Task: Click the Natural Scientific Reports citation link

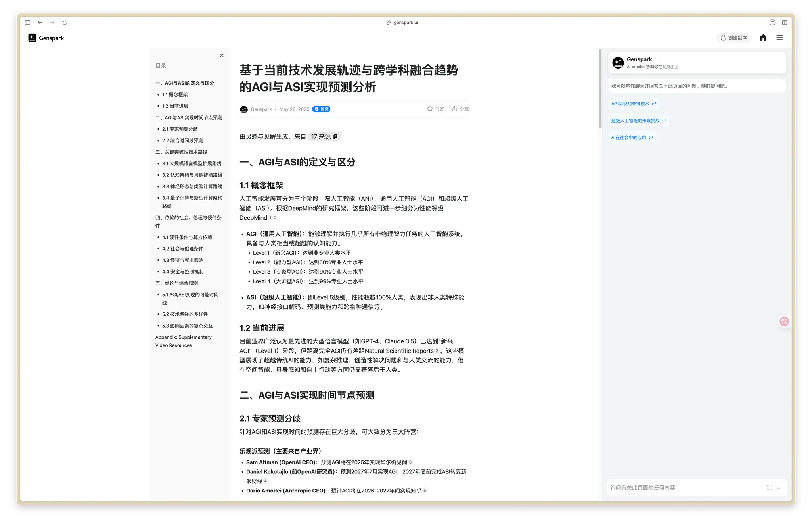Action: pyautogui.click(x=398, y=351)
